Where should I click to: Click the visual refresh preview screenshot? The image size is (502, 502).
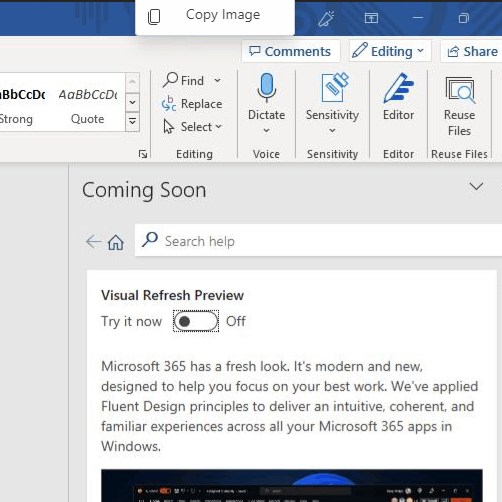tap(292, 486)
